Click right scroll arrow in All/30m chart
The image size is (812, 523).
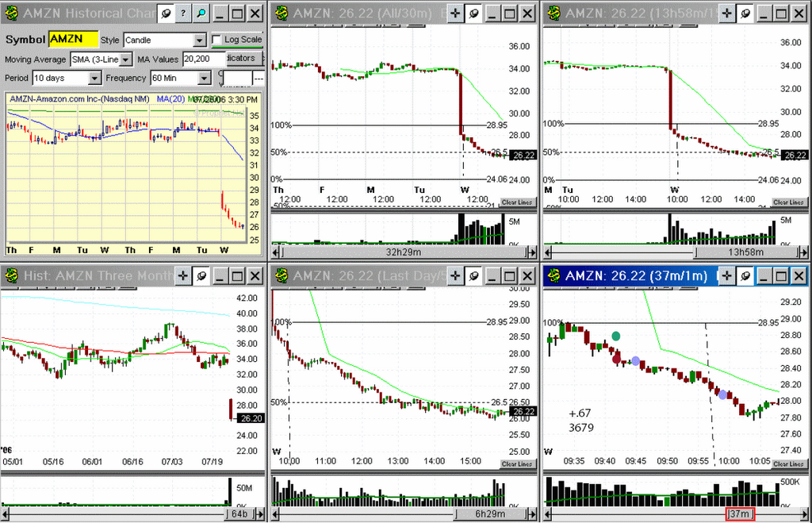pyautogui.click(x=532, y=252)
